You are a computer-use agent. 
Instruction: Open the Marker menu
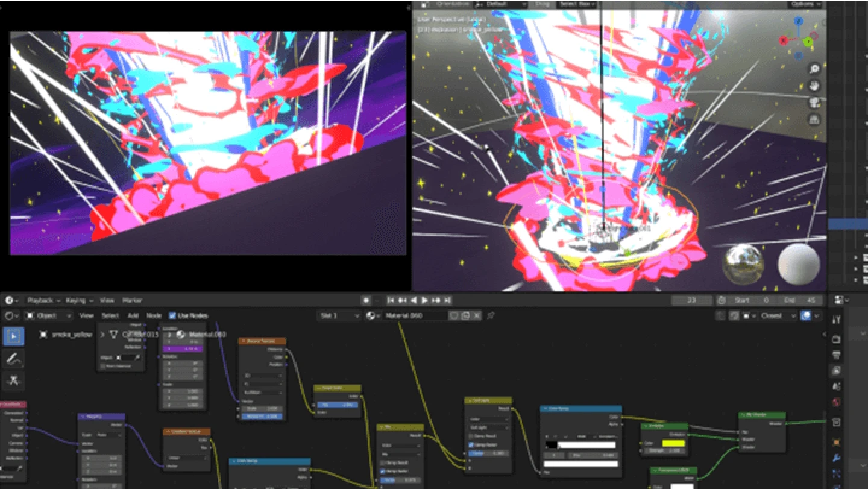pos(132,300)
